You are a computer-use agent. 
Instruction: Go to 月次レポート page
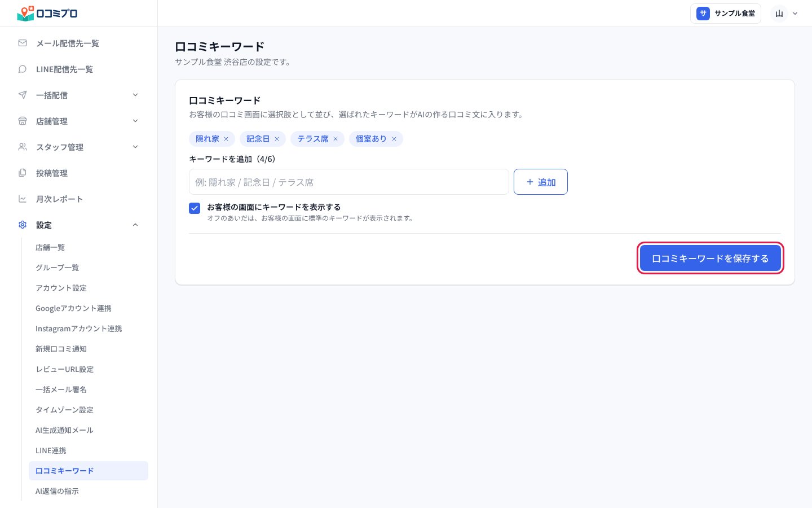tap(79, 199)
